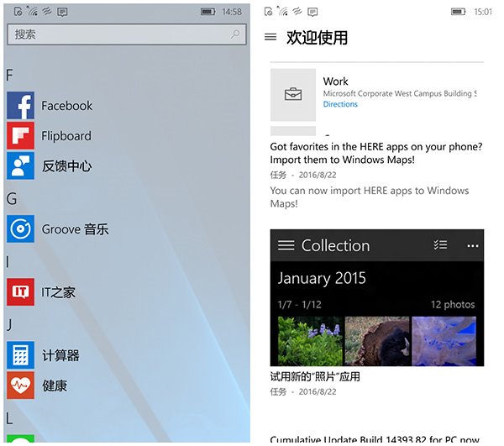This screenshot has height=446, width=504.
Task: Tap the message icon in right status bar
Action: click(312, 13)
